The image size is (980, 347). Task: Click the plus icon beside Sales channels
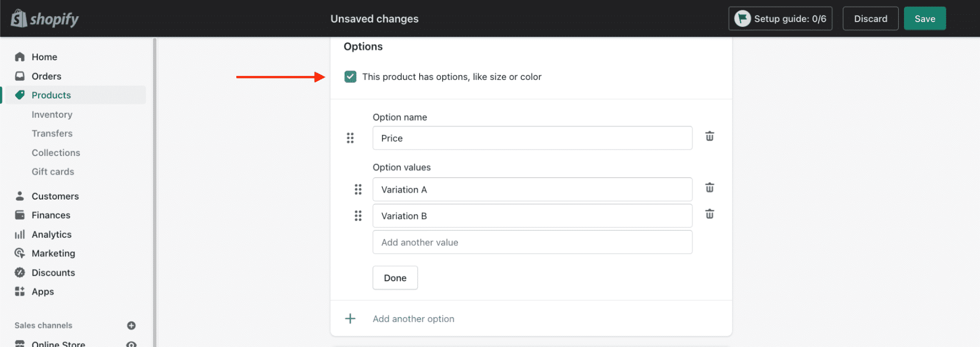[x=131, y=325]
